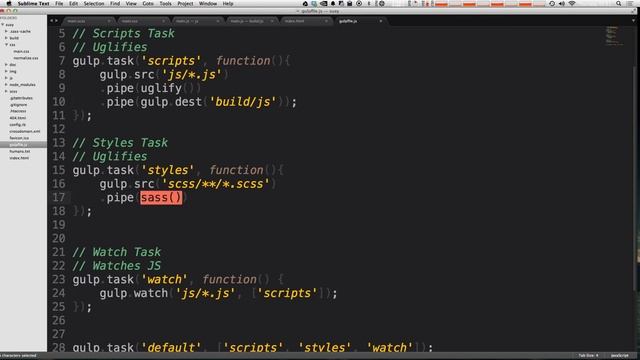Open the File menu
This screenshot has height=360, width=640.
click(59, 4)
